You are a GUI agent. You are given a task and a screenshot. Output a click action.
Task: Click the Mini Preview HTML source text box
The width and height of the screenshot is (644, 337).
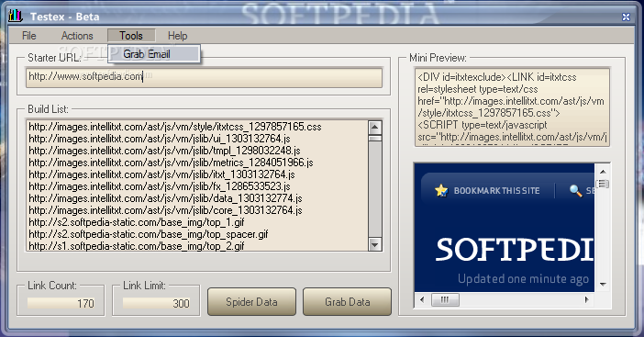coord(512,107)
